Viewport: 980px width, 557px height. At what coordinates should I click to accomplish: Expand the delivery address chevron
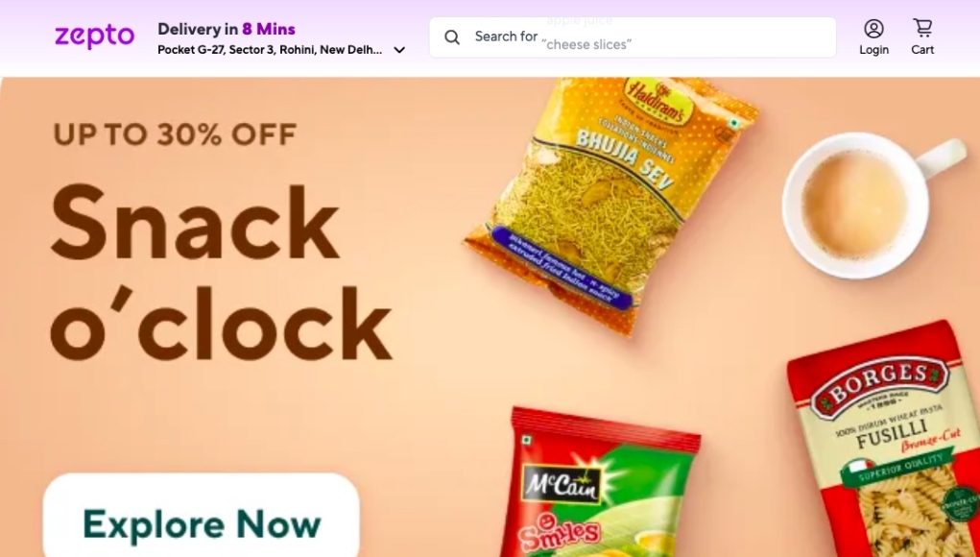[x=399, y=50]
